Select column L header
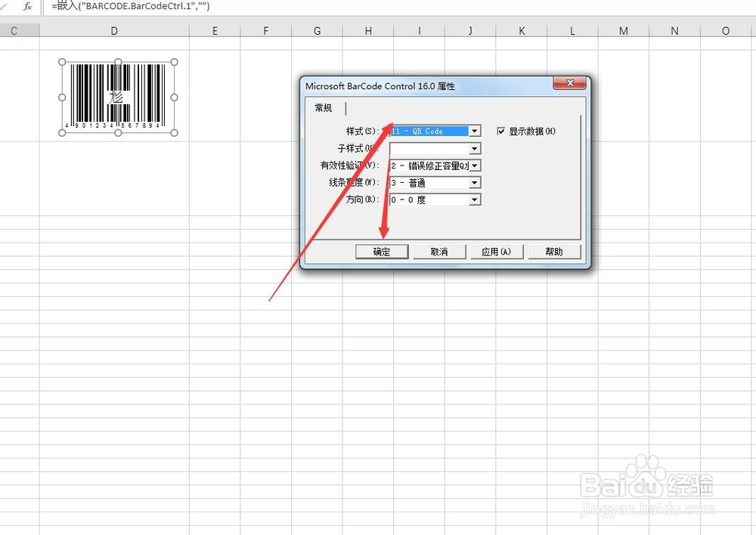Image resolution: width=756 pixels, height=535 pixels. [572, 31]
